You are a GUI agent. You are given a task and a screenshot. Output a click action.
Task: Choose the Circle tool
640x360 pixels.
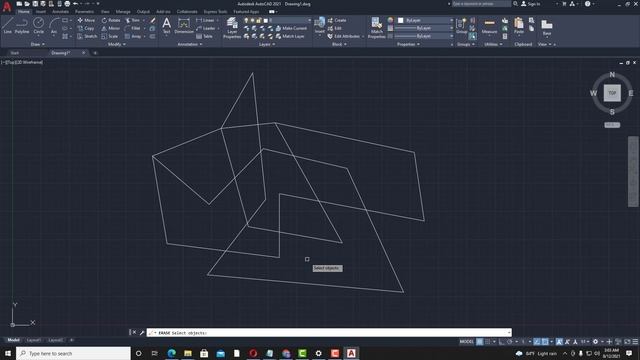(x=38, y=26)
